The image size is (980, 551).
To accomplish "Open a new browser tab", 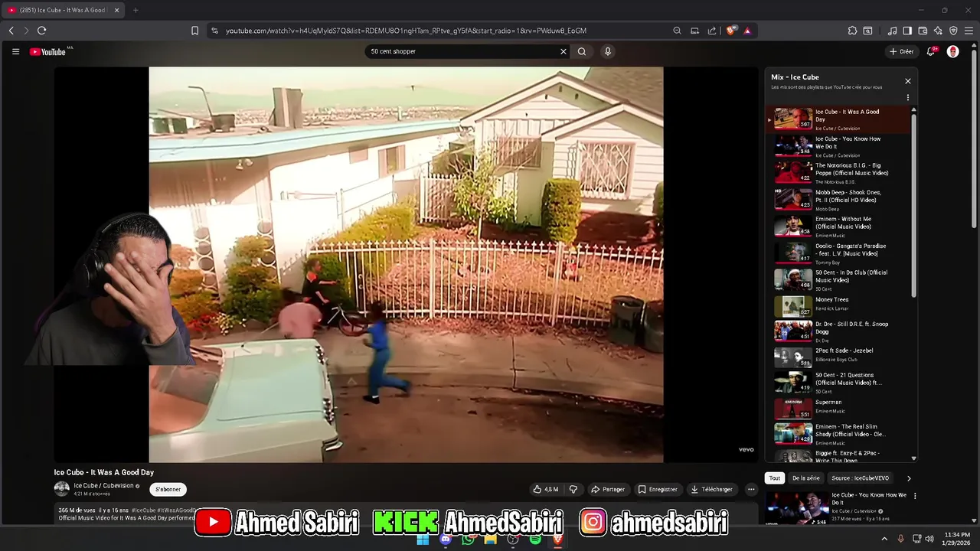I will 136,10.
